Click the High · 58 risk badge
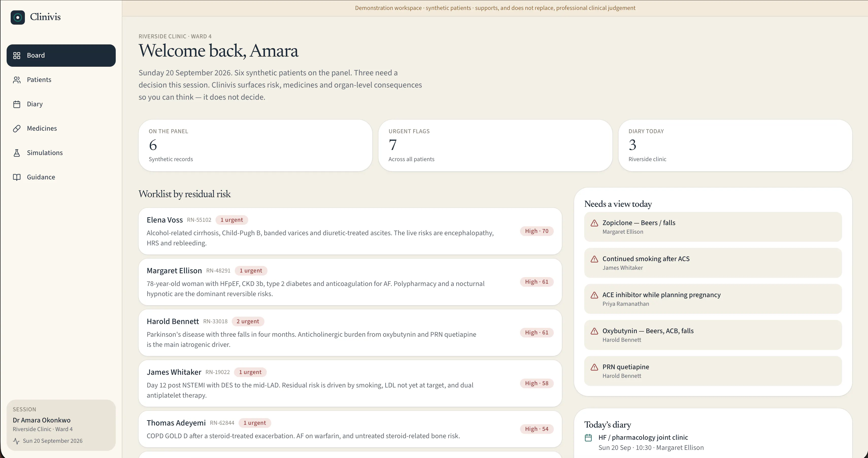This screenshot has height=458, width=868. pyautogui.click(x=537, y=383)
